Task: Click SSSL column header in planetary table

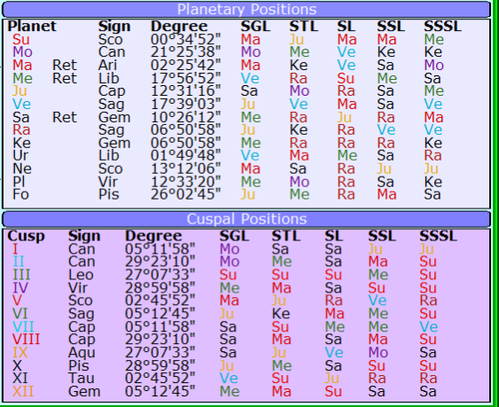Action: pyautogui.click(x=443, y=26)
